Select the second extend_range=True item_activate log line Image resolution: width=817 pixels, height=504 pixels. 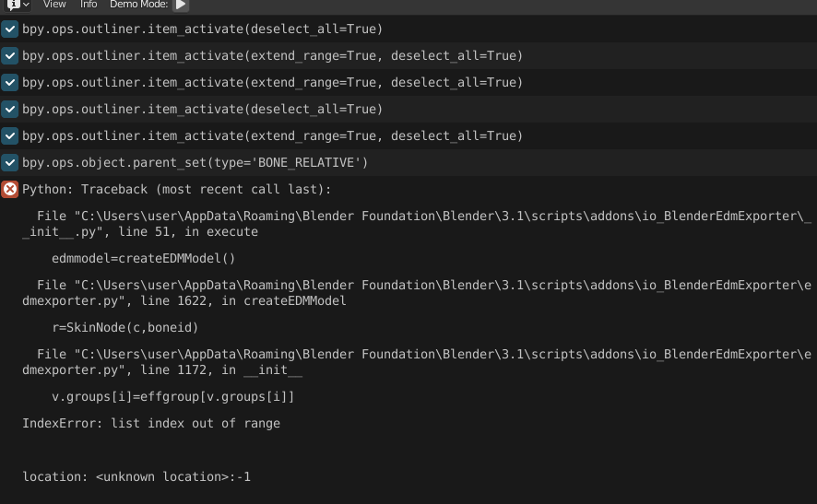click(408, 82)
